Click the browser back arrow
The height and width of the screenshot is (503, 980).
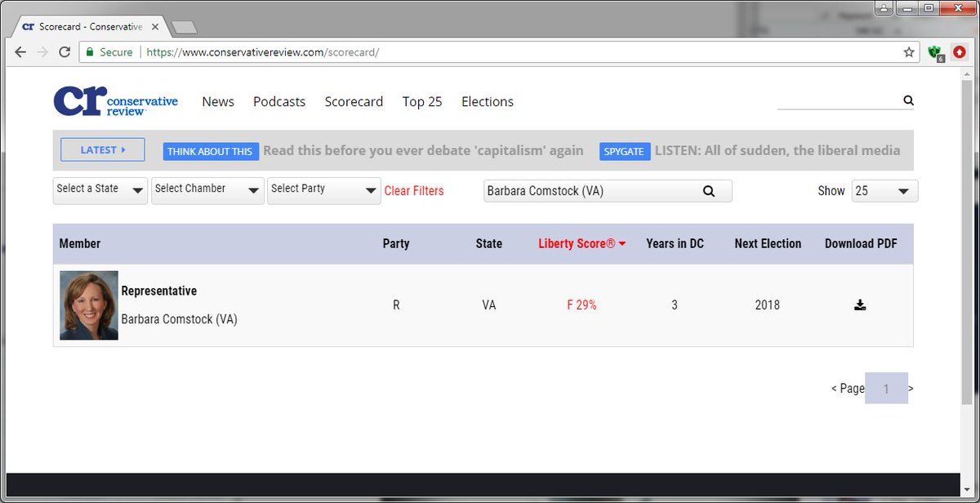point(21,51)
